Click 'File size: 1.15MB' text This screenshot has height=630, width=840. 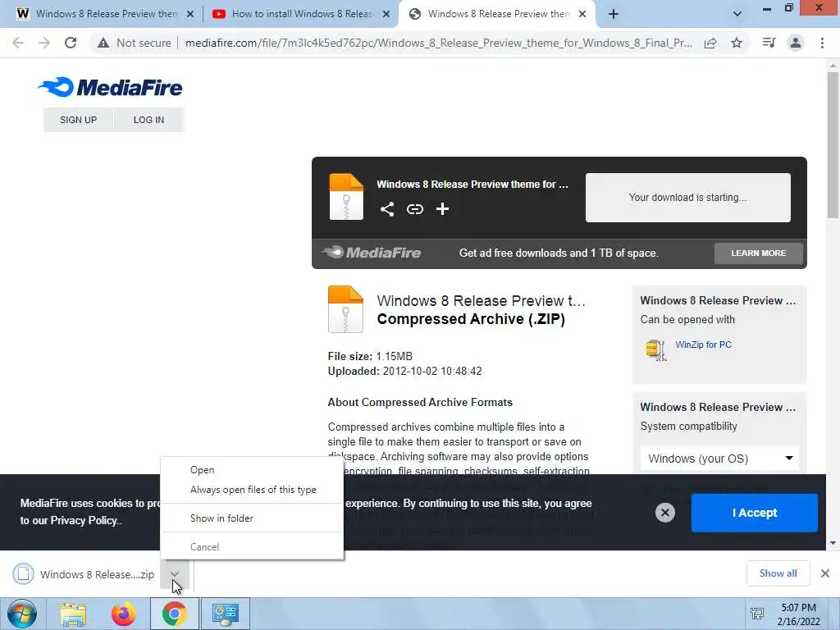(370, 356)
